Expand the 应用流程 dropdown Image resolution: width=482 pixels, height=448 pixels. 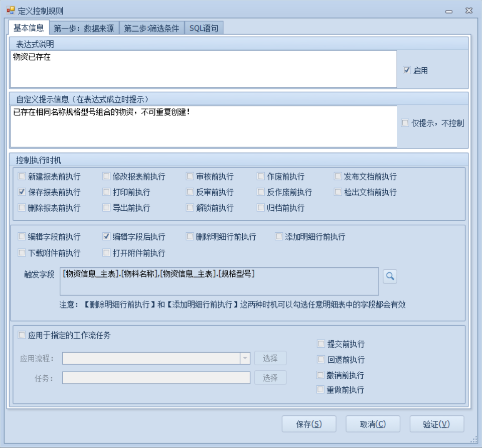coord(245,358)
